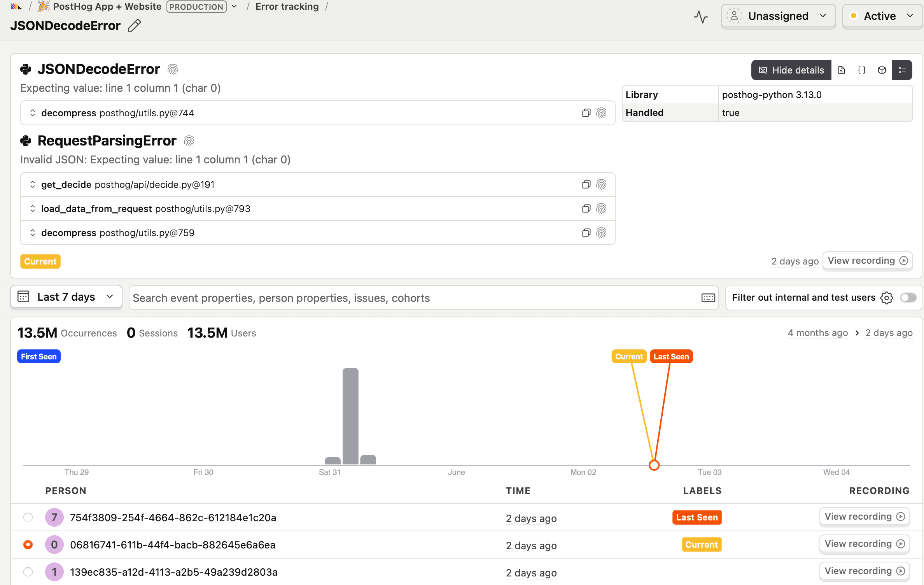
Task: Open the activity pulse icon
Action: 701,17
